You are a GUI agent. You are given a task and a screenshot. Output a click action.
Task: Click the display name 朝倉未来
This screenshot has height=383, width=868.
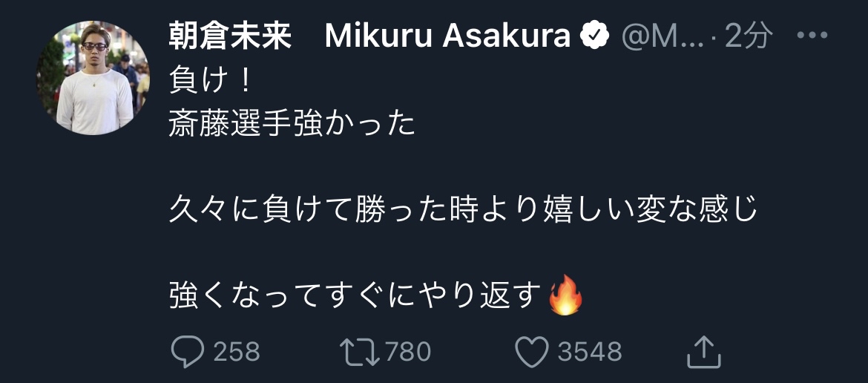[230, 36]
